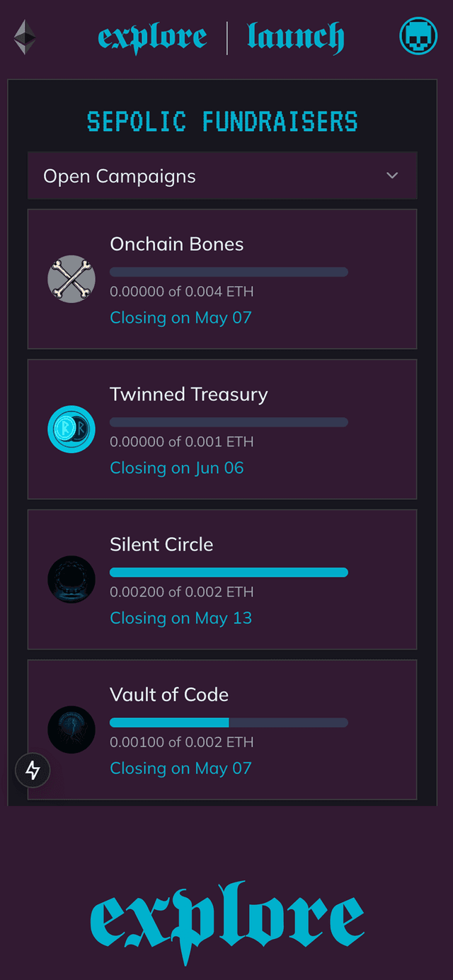
Task: Switch to the launch tab
Action: 295,36
